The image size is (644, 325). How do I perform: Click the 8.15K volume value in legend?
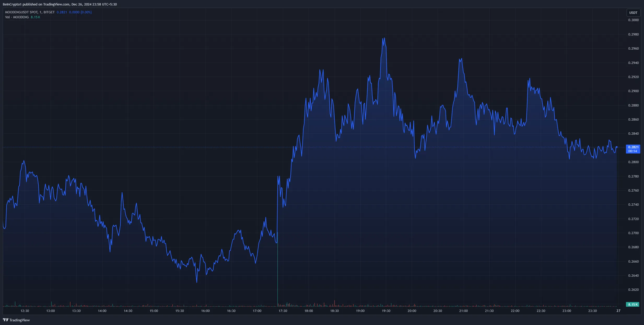[36, 17]
